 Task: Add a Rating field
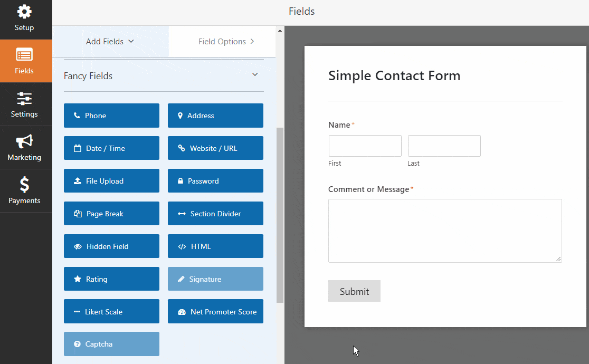[111, 279]
